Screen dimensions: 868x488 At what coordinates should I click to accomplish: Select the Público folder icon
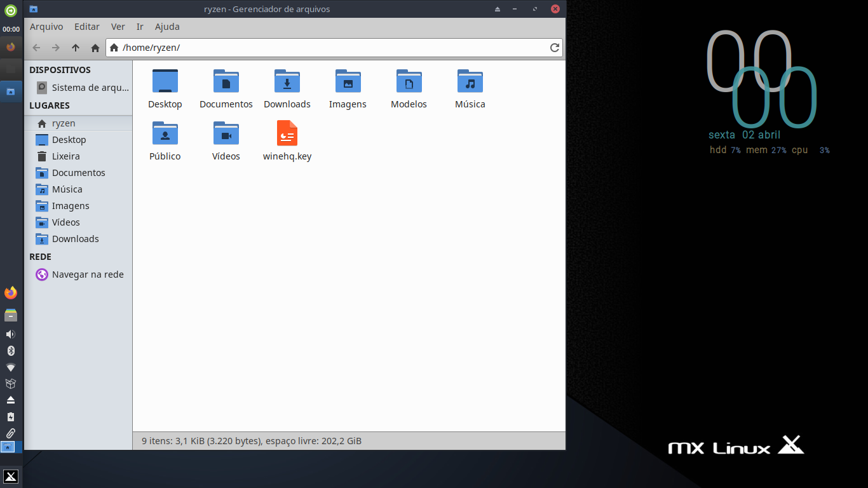coord(165,133)
